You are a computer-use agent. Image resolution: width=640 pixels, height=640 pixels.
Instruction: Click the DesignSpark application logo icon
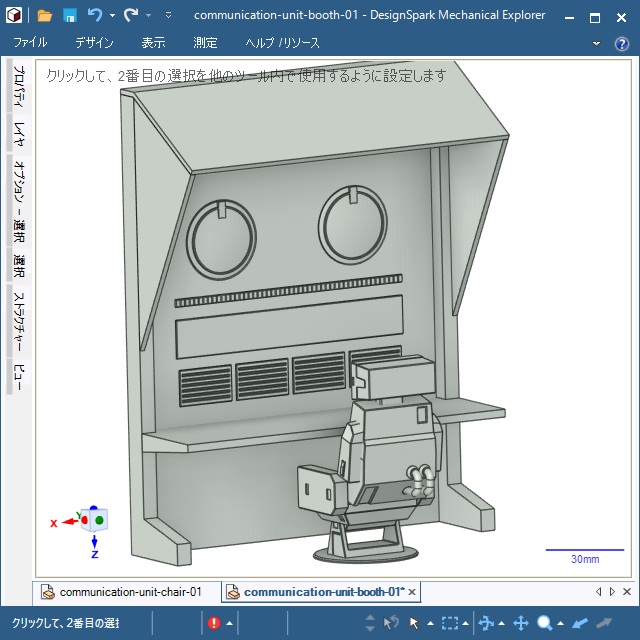(14, 16)
